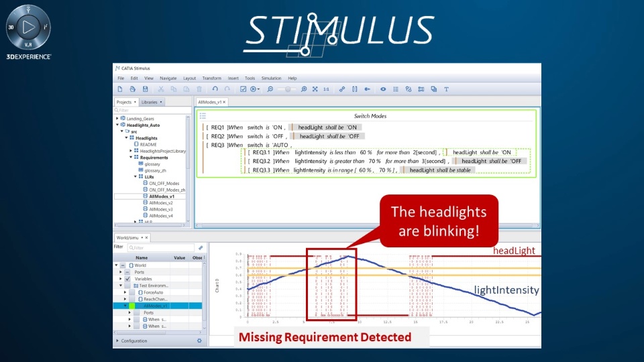
Task: Click the list icon beside Switch Modes
Action: click(203, 116)
